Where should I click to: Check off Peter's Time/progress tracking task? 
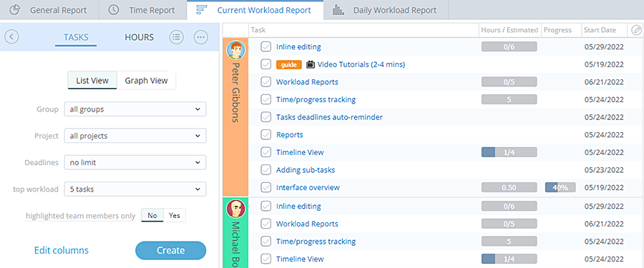266,100
